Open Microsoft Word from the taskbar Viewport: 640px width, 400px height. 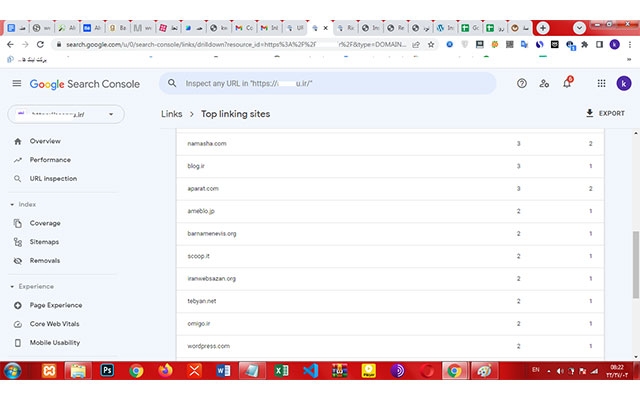pyautogui.click(x=223, y=371)
